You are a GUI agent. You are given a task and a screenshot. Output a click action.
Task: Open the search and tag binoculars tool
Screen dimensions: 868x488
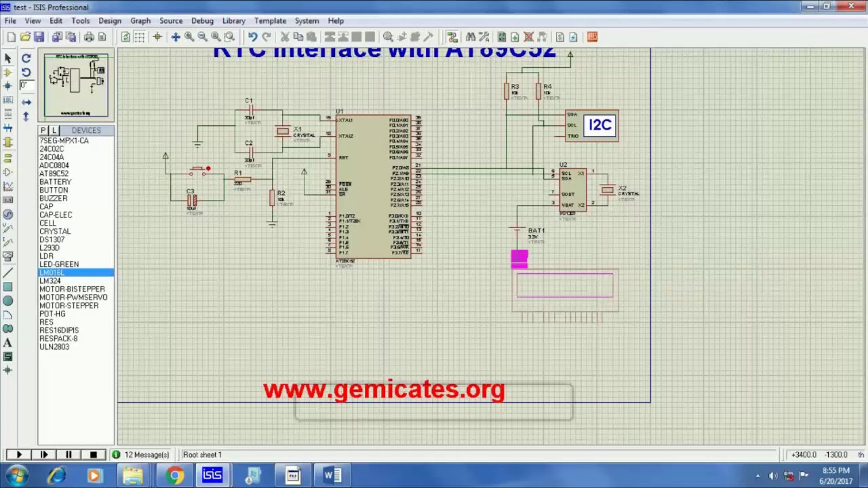pyautogui.click(x=471, y=37)
